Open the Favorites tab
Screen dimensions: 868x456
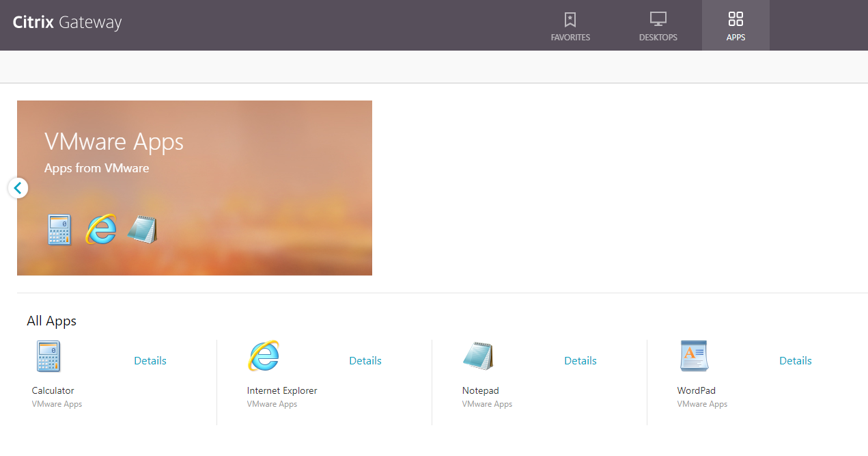click(x=570, y=25)
